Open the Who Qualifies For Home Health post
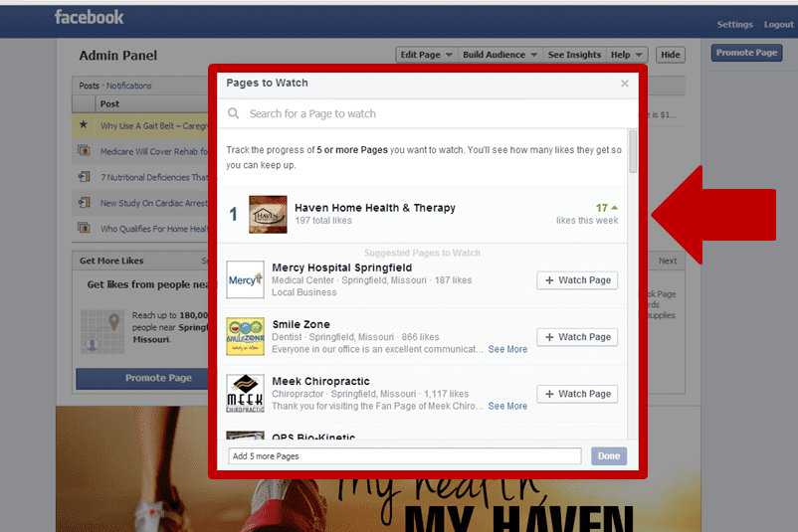The height and width of the screenshot is (532, 798). click(153, 229)
